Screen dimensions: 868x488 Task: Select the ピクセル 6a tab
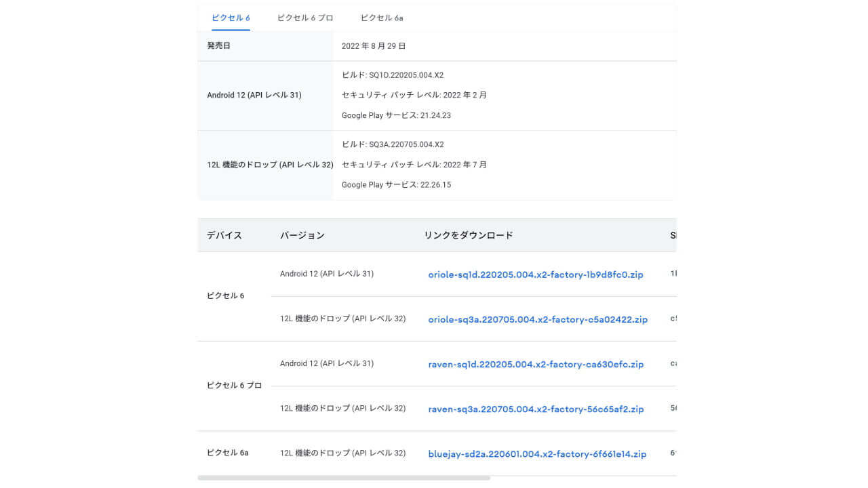382,18
